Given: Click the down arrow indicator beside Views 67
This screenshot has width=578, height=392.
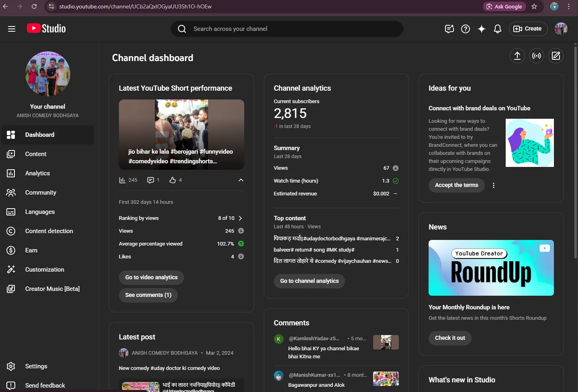Looking at the screenshot, I should tap(396, 168).
